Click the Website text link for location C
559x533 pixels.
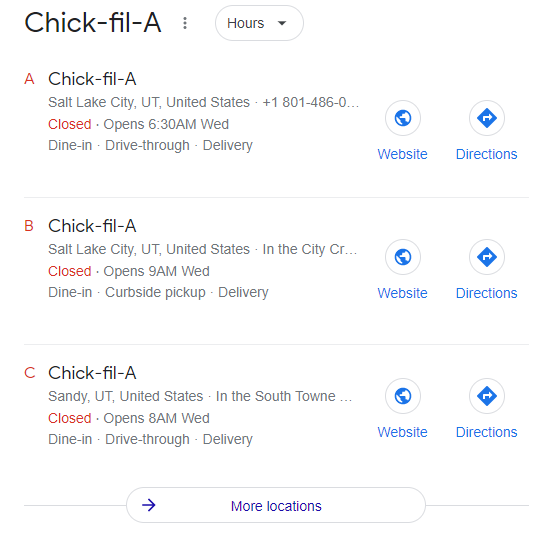(x=402, y=432)
